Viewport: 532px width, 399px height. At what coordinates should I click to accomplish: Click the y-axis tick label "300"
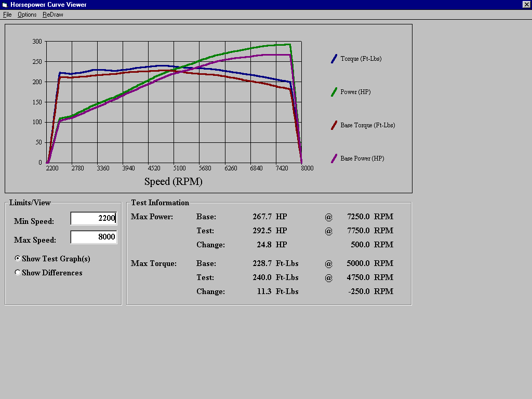37,42
